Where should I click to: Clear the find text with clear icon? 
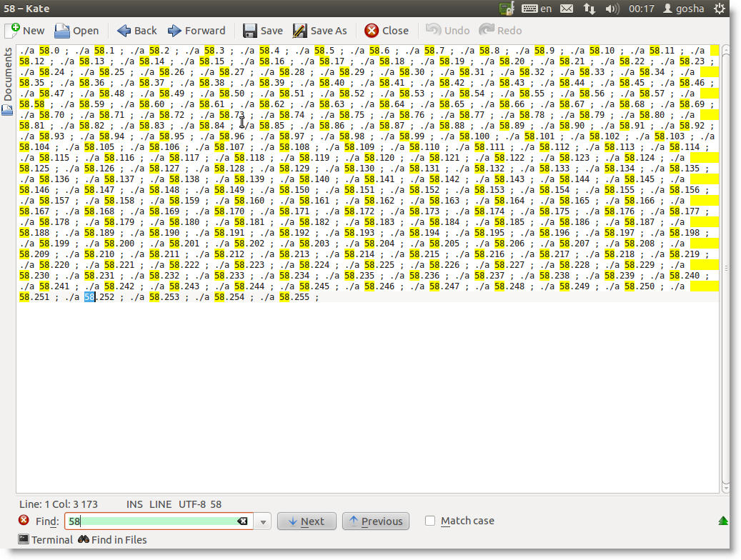coord(242,521)
